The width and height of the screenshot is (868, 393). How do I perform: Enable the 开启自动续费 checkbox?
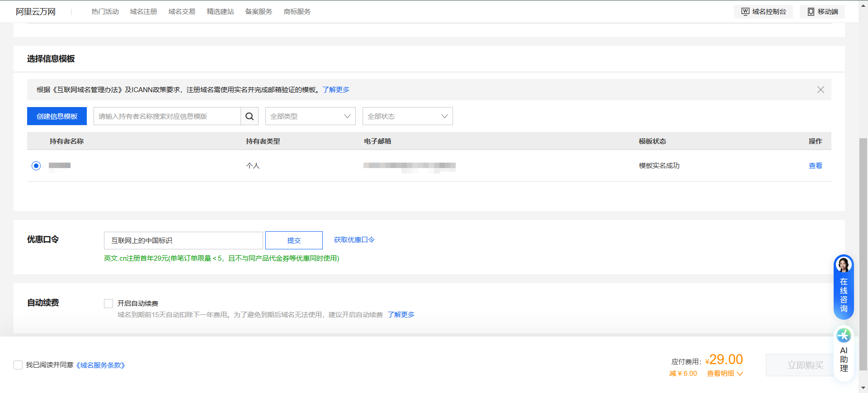[108, 304]
